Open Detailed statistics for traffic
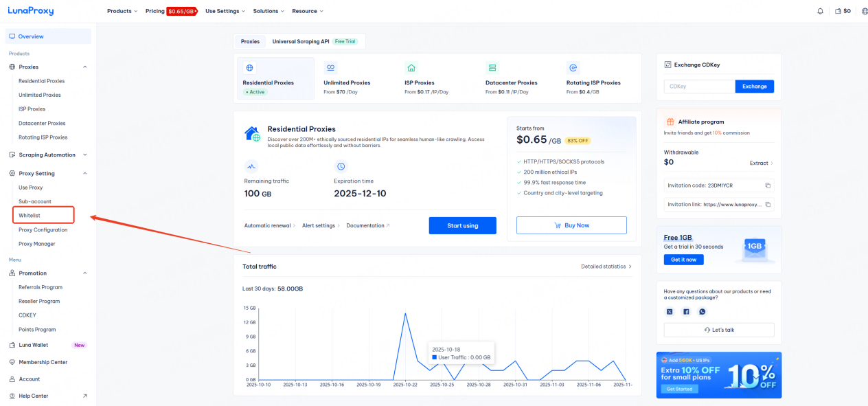Screen dimensions: 868x406 603,266
